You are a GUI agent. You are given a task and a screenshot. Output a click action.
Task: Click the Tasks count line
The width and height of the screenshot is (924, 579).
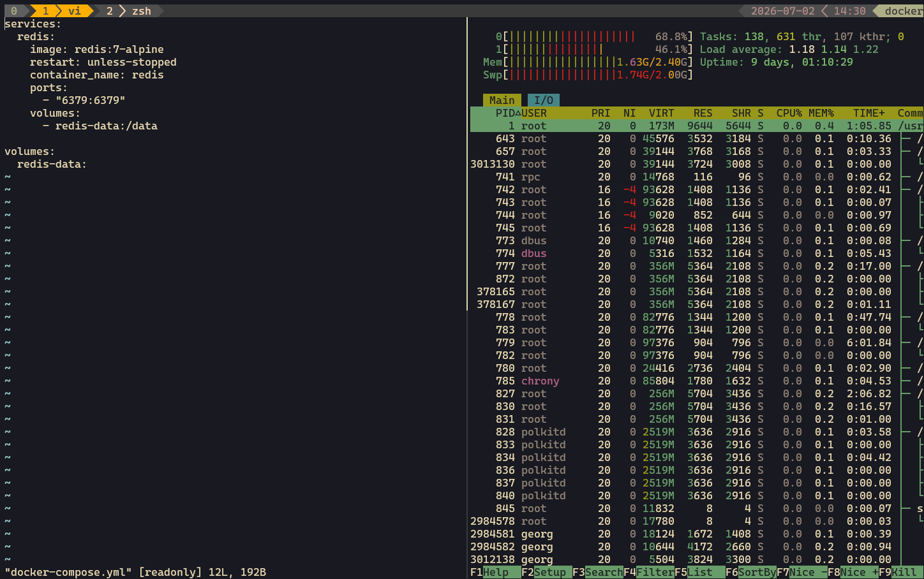[802, 36]
